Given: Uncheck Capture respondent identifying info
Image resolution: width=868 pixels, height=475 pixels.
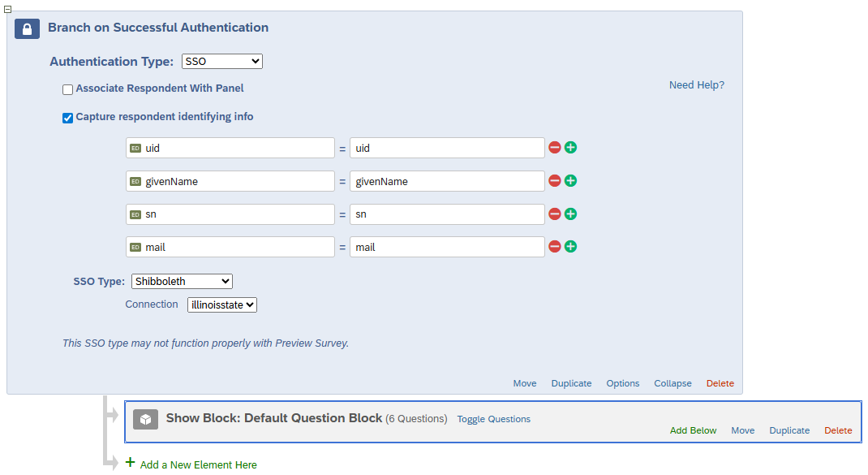Looking at the screenshot, I should click(x=67, y=117).
